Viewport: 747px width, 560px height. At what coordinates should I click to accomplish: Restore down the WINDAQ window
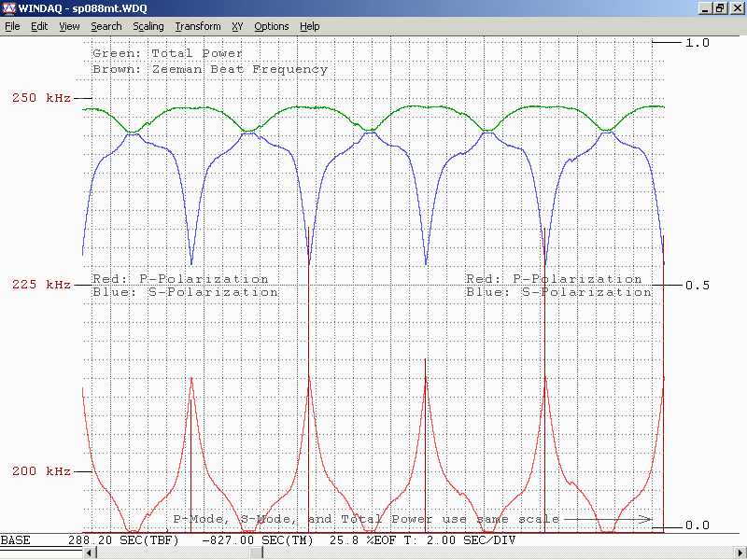720,8
